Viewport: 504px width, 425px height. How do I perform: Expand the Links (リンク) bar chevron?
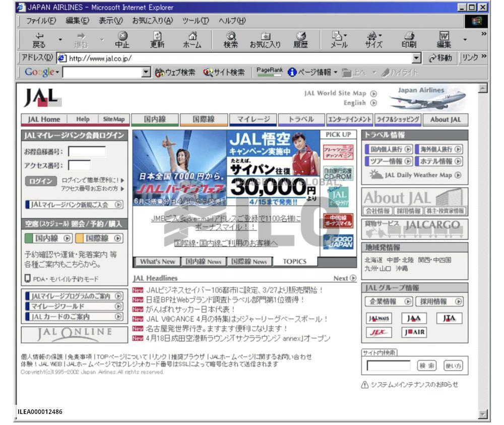pos(484,56)
